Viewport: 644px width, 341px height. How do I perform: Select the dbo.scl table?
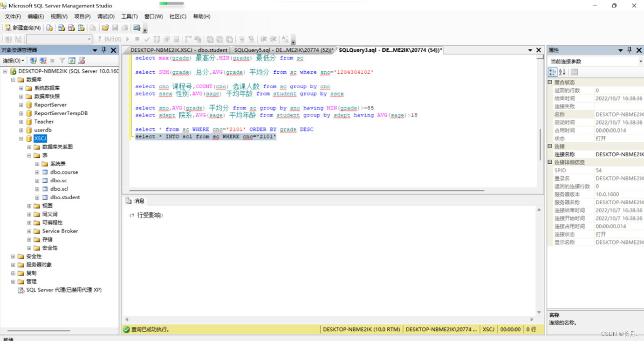(59, 189)
